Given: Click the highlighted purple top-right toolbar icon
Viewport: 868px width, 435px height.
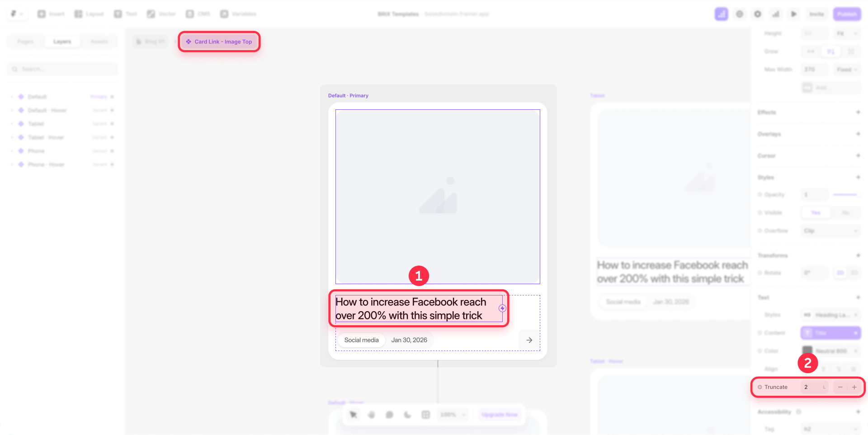Looking at the screenshot, I should point(722,14).
